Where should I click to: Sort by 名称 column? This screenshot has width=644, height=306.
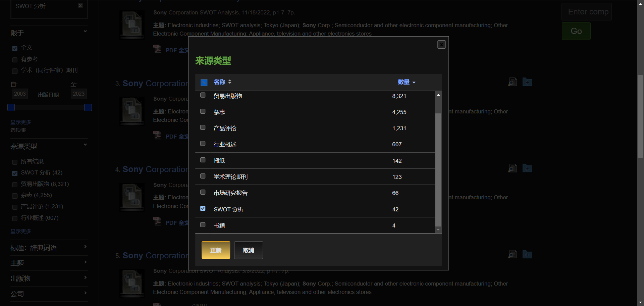pos(222,82)
